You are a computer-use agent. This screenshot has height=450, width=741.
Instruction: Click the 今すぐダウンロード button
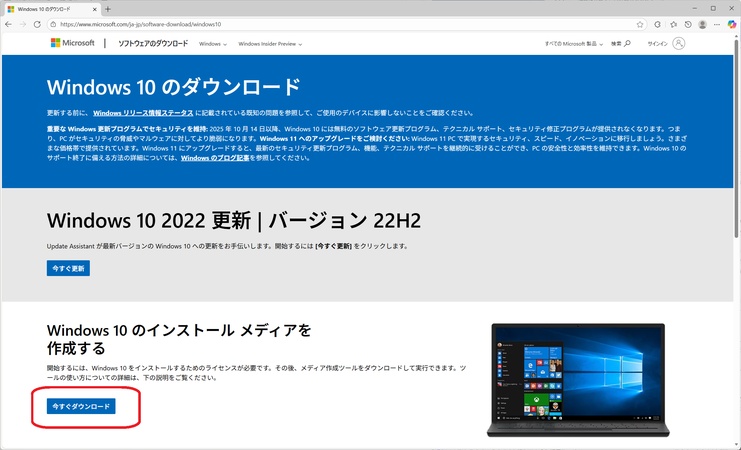point(81,407)
